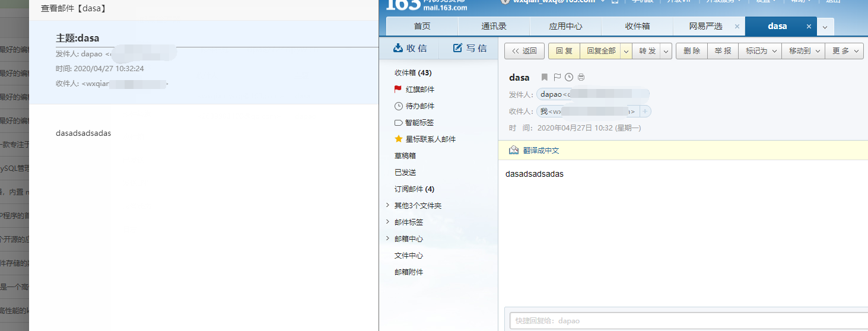Click the 2020年04月27日 10:32 time text

coord(590,128)
